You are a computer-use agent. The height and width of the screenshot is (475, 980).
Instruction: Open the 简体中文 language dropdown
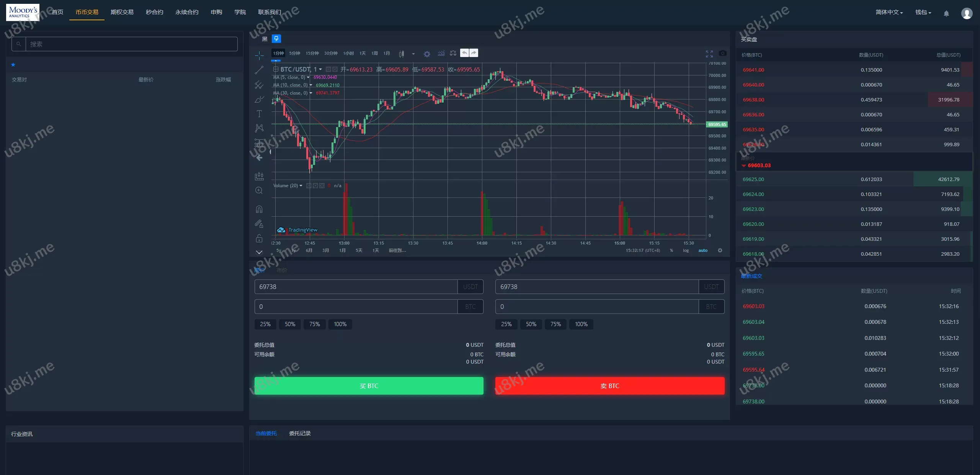[889, 12]
